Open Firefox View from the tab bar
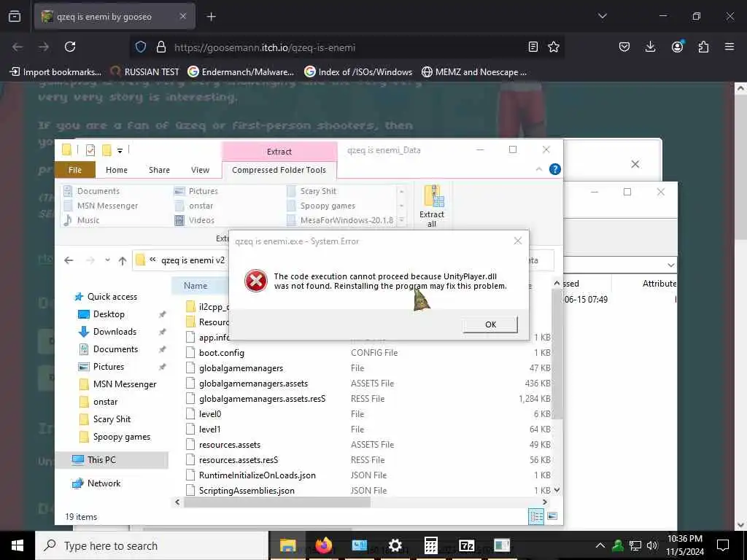Image resolution: width=747 pixels, height=560 pixels. (15, 16)
